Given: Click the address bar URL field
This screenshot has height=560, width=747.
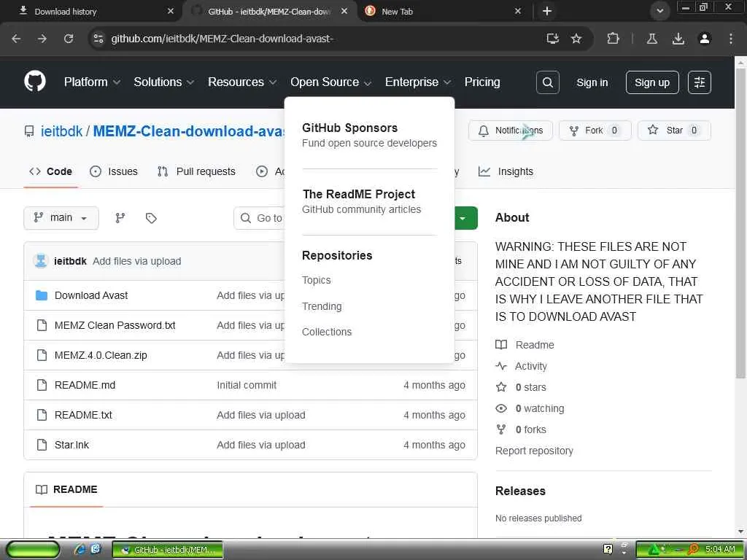Looking at the screenshot, I should [x=324, y=39].
